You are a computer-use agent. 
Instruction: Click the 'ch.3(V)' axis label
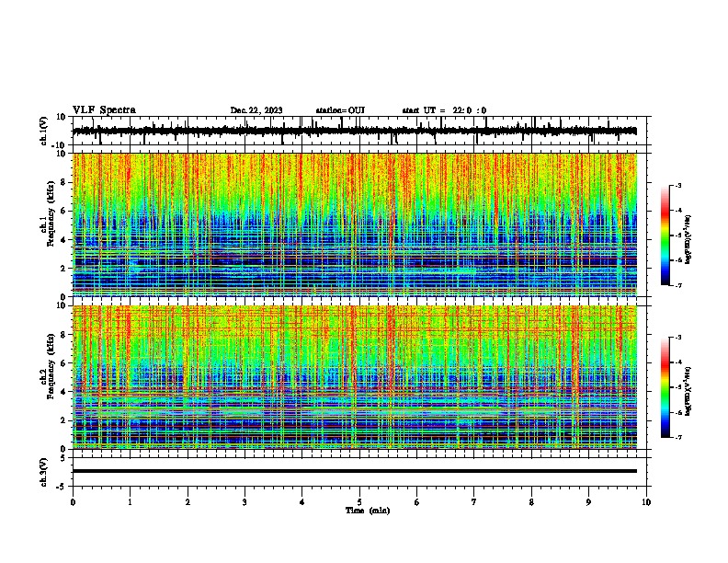pos(44,472)
